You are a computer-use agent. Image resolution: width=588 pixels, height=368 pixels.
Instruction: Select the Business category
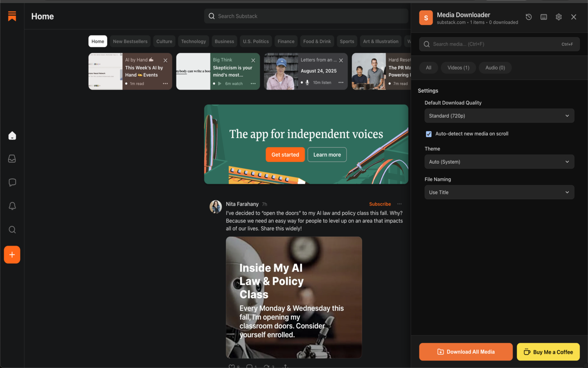pos(224,41)
